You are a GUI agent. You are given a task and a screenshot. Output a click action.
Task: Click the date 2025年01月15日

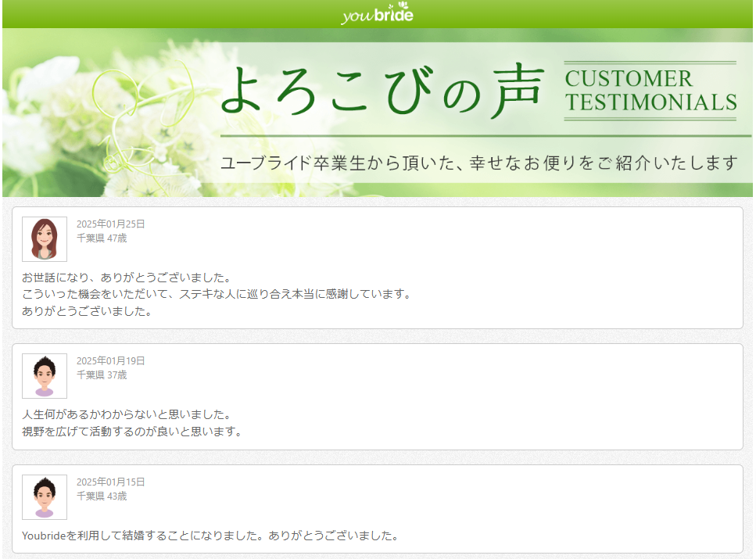click(x=110, y=482)
